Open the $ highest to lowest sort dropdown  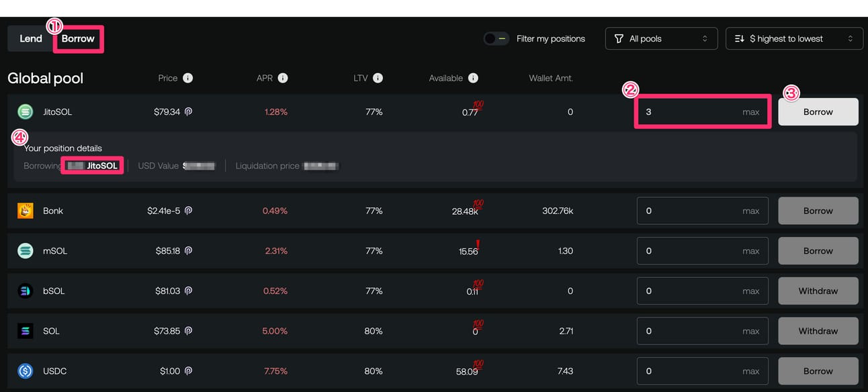pyautogui.click(x=794, y=39)
